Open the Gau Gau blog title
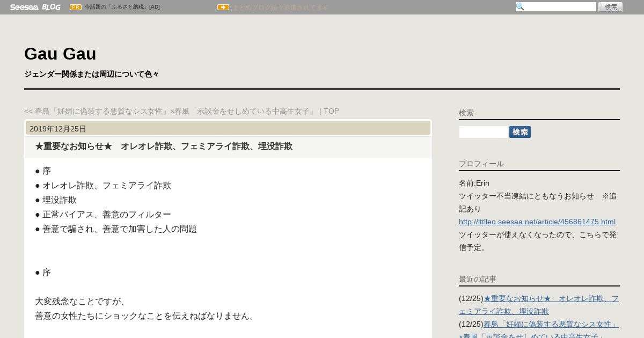Screen dimensions: 644x338 pyautogui.click(x=60, y=54)
